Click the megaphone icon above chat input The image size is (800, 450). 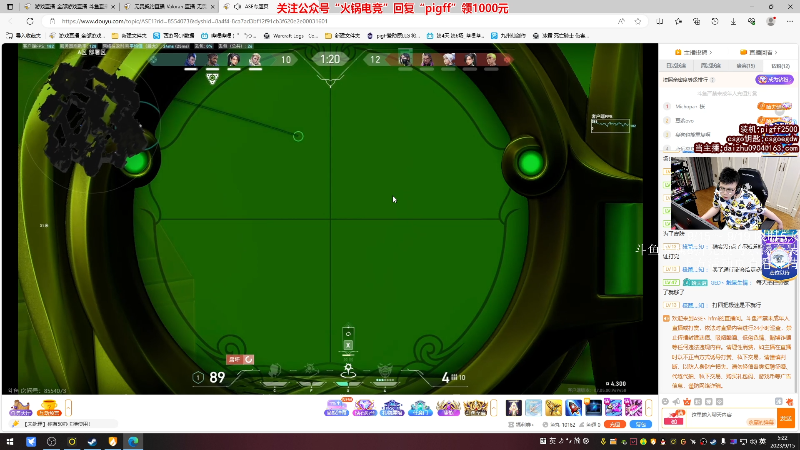tap(676, 402)
